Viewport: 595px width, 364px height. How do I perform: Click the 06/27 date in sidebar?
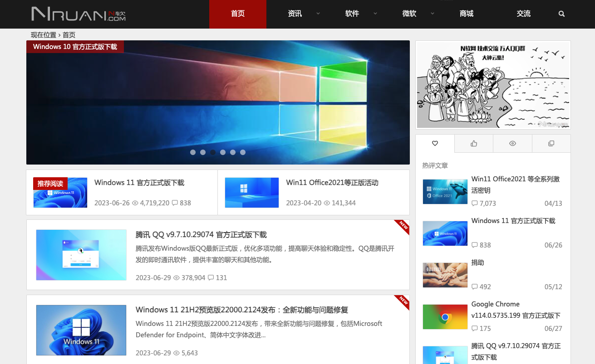pyautogui.click(x=553, y=329)
